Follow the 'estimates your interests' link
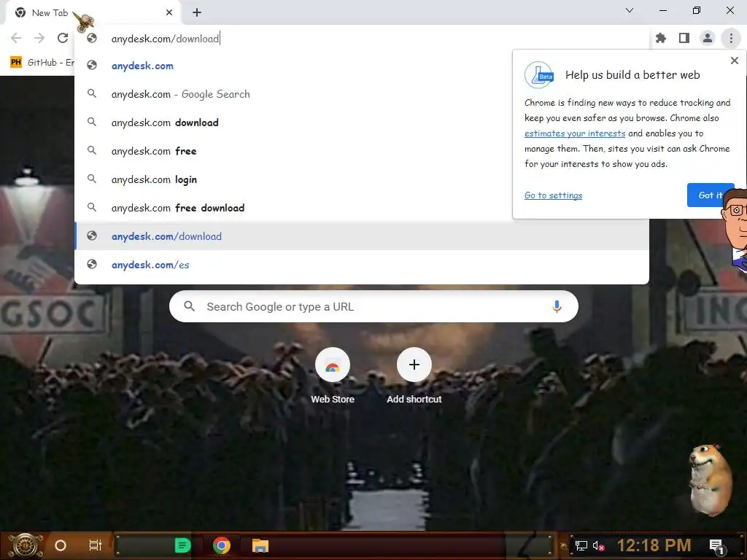The image size is (747, 560). tap(575, 133)
